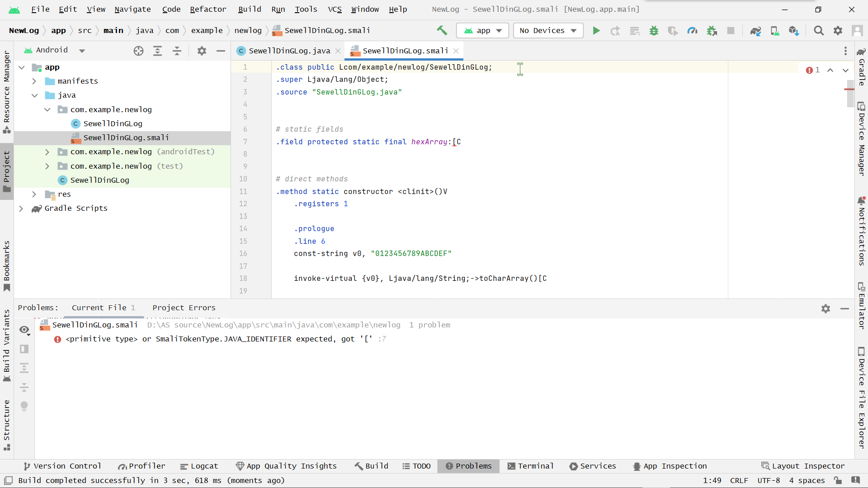
Task: Click the Sync Project with Gradle Files icon
Action: coord(755,30)
